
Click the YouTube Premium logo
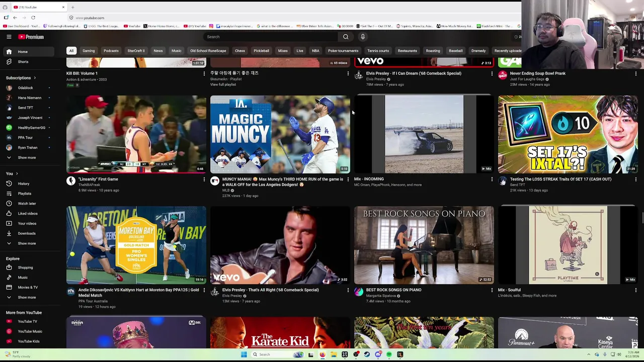[x=31, y=37]
